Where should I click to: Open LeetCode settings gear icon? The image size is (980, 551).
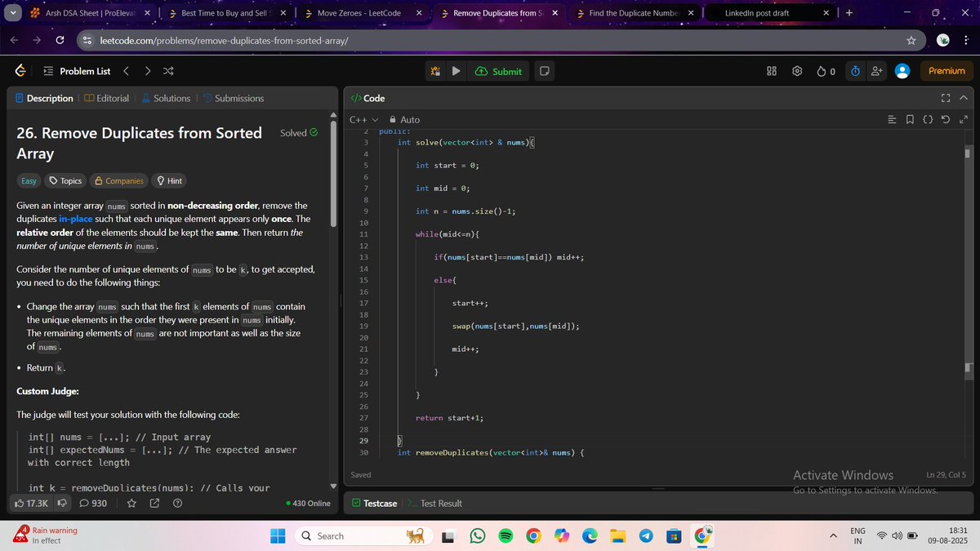(797, 71)
